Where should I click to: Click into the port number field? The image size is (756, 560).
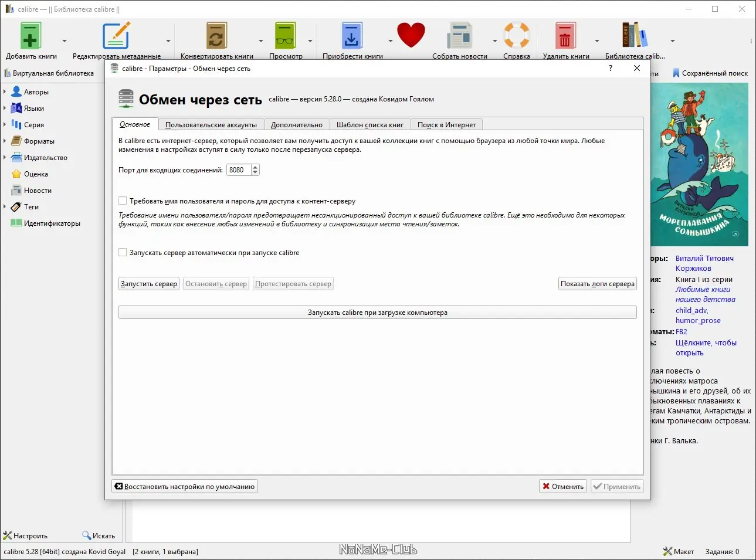click(239, 170)
